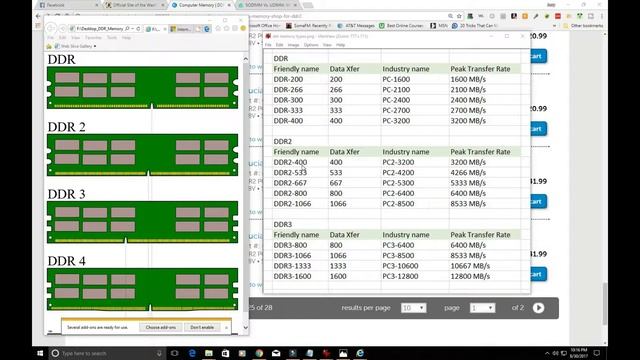Open Internet Explorer Favorites menu
This screenshot has width=640, height=360.
(x=93, y=38)
